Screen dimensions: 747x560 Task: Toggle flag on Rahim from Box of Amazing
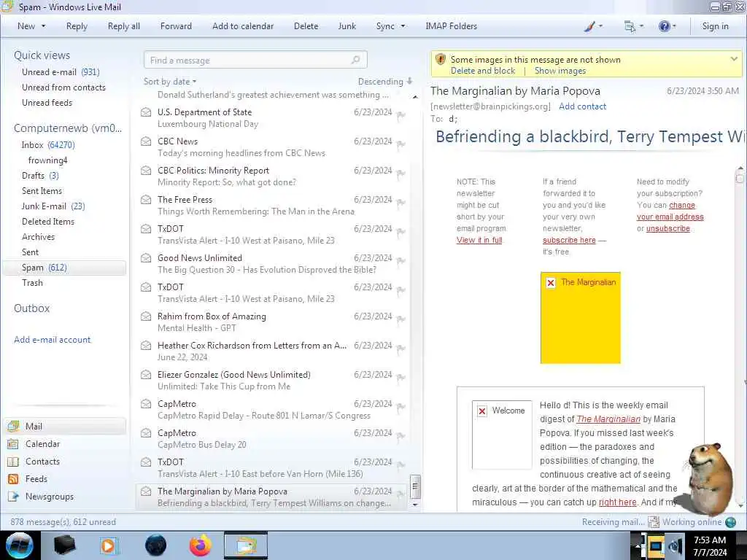(x=400, y=319)
